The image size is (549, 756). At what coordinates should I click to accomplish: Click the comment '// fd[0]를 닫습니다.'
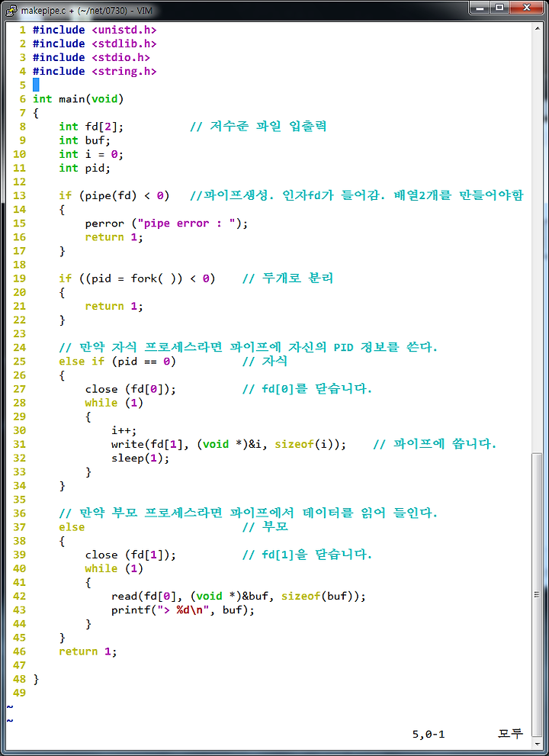point(307,389)
